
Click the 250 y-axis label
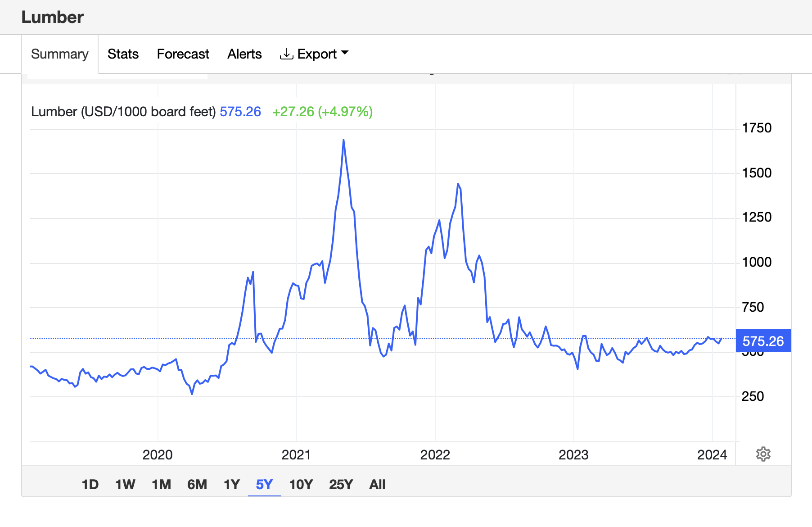[x=753, y=396]
